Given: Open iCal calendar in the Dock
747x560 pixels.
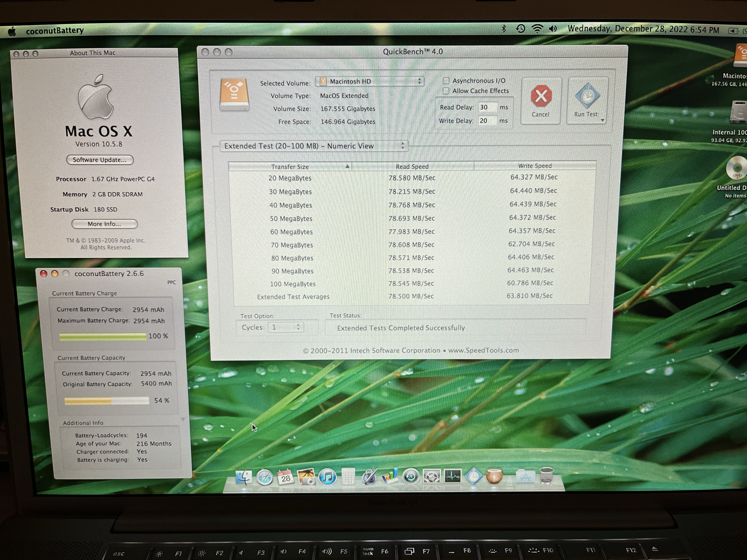Looking at the screenshot, I should 285,477.
